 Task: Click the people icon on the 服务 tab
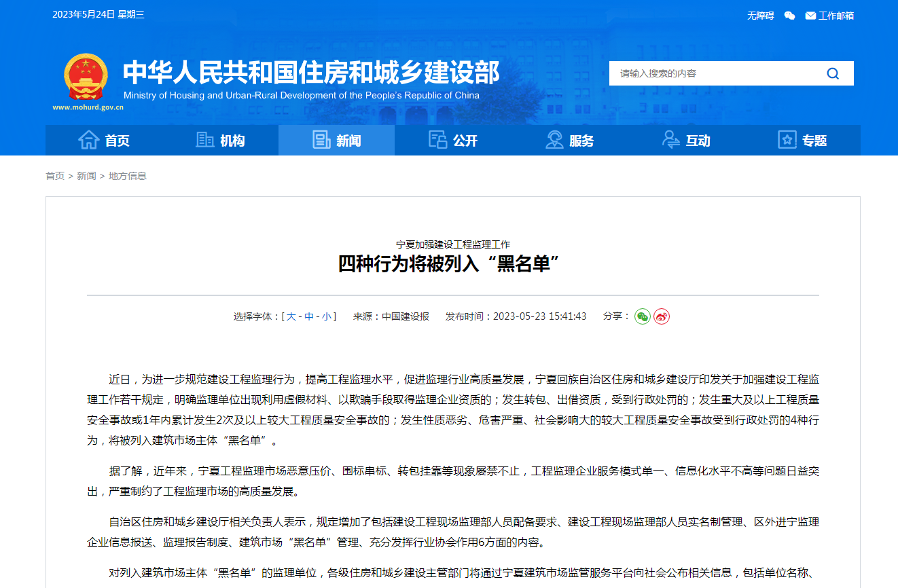554,140
